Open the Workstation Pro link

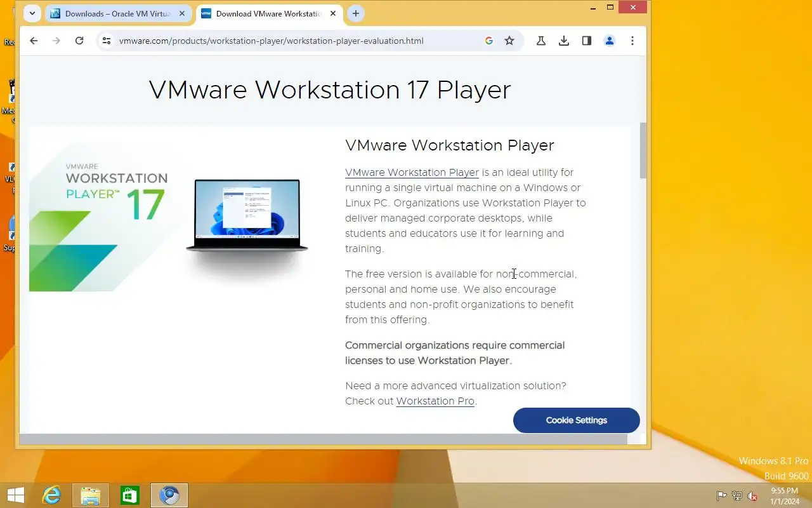tap(435, 401)
